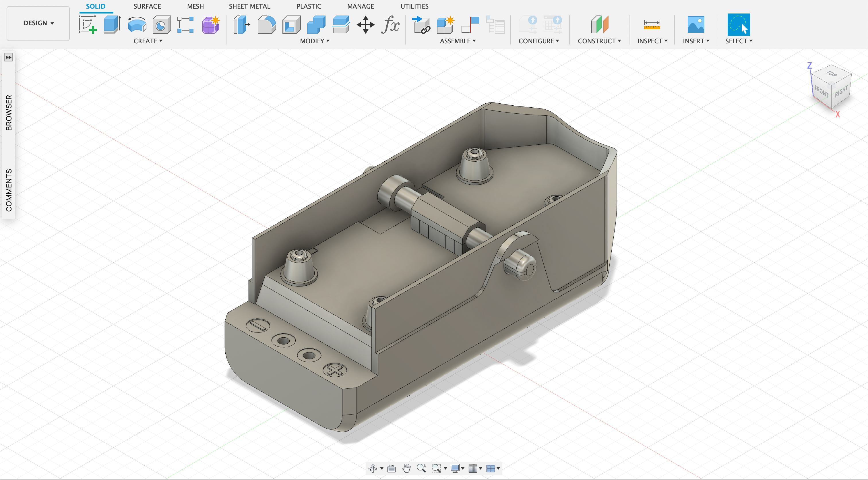This screenshot has height=480, width=868.
Task: Select the Create Form tool
Action: pos(211,25)
